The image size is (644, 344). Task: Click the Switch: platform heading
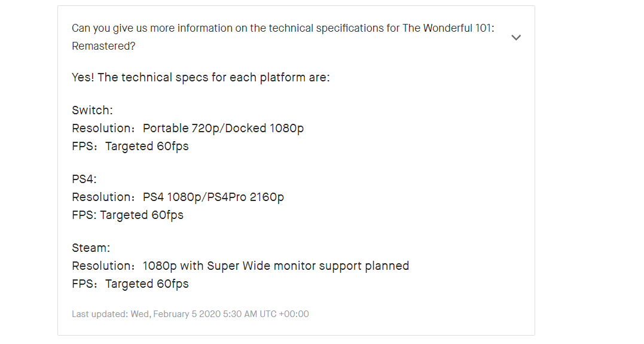click(x=93, y=110)
